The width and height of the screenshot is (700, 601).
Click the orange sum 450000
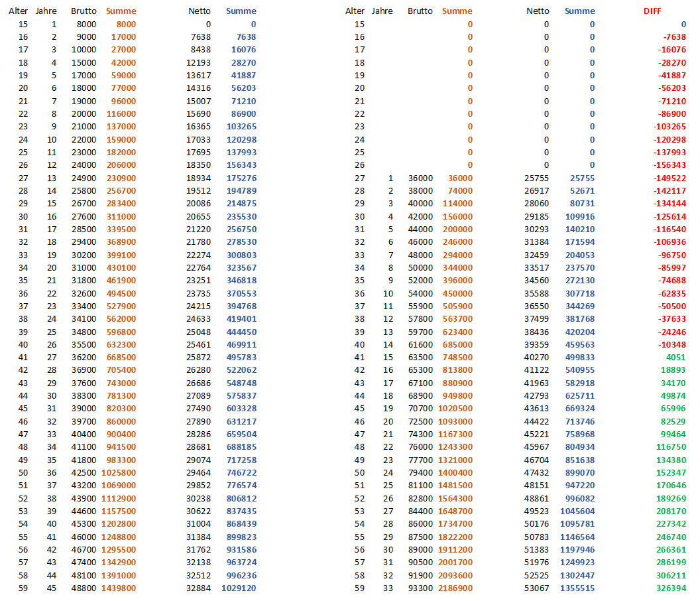pos(457,294)
